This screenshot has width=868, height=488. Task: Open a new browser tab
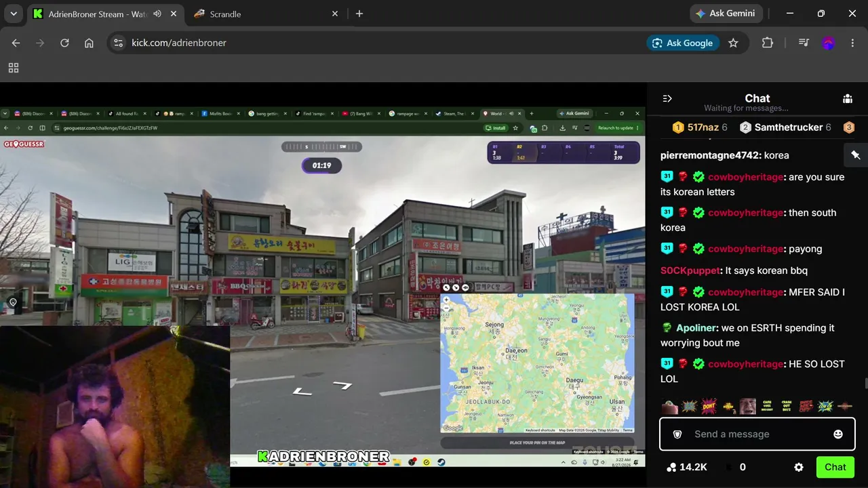click(x=359, y=14)
